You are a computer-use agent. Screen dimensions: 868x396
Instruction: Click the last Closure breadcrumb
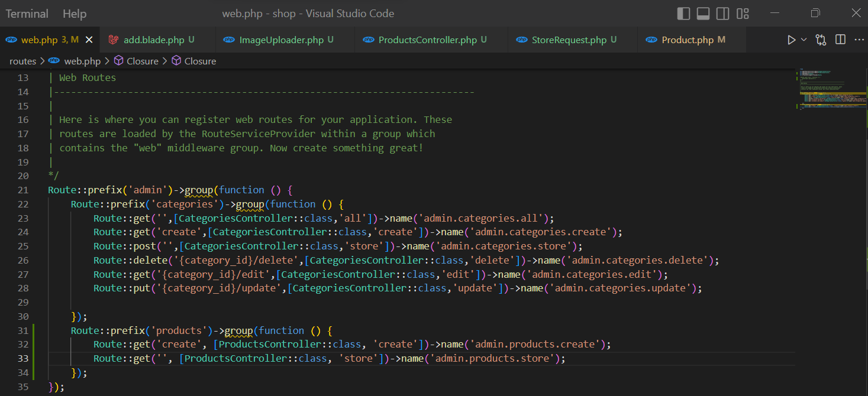(x=200, y=61)
